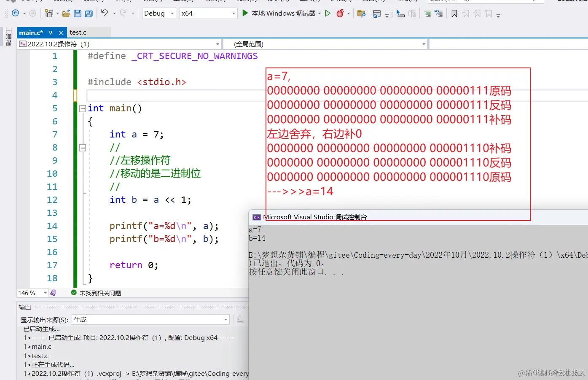This screenshot has width=588, height=380.
Task: Click the Hot Reload flame icon
Action: [x=340, y=13]
